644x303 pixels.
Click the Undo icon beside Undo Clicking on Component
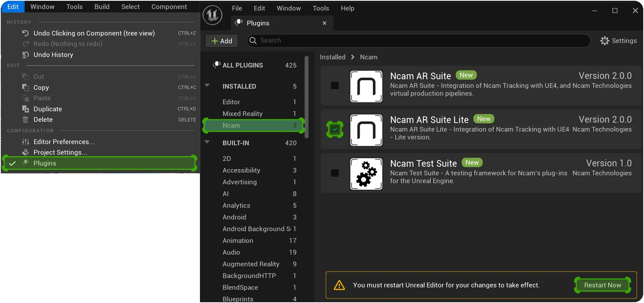26,33
